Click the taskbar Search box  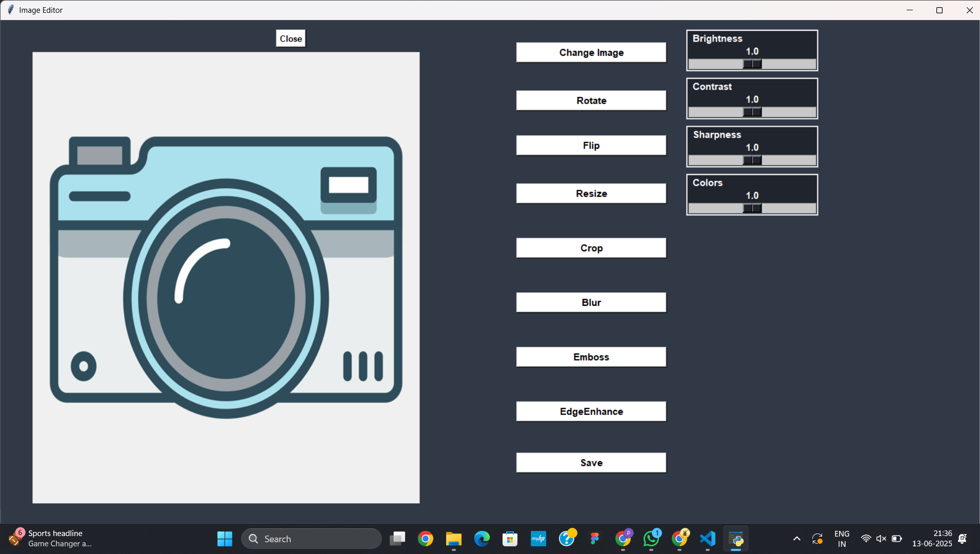pos(311,539)
